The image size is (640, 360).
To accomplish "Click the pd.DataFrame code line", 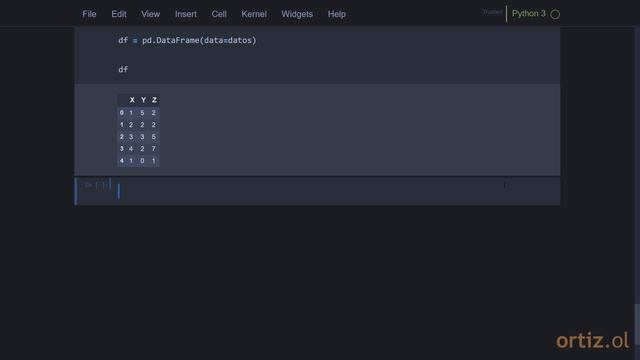I will (x=187, y=40).
